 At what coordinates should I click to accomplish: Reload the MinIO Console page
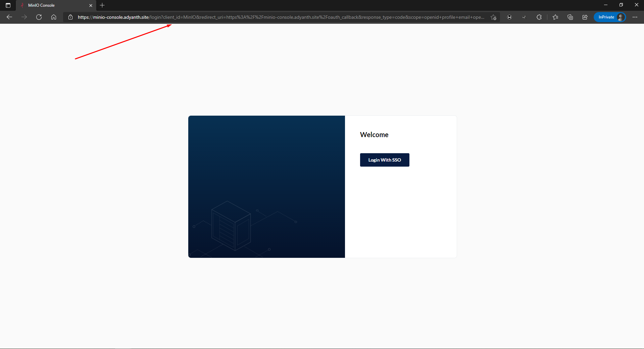click(39, 17)
